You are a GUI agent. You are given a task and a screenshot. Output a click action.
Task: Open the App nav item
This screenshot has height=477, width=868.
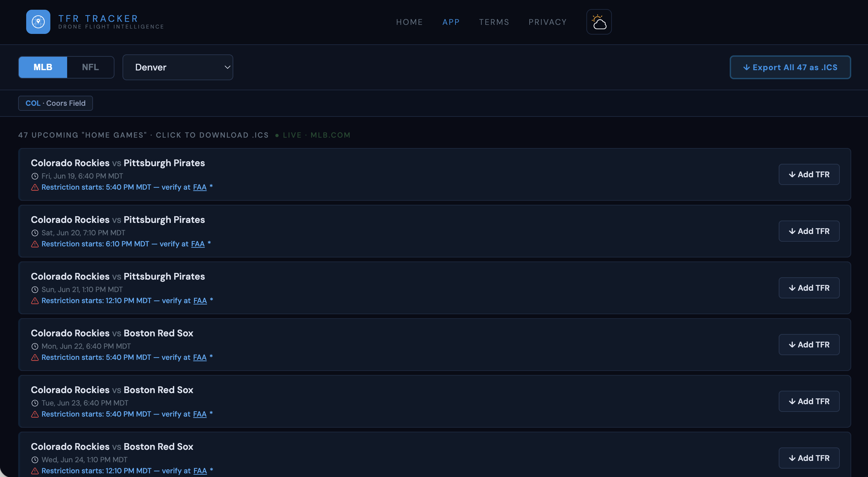451,22
